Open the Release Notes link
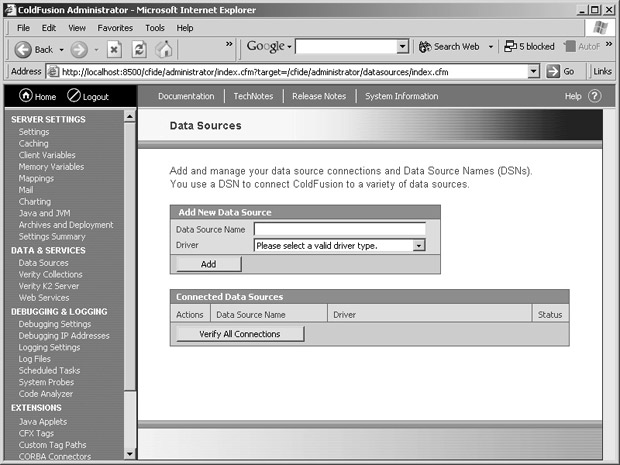This screenshot has width=620, height=465. pos(319,96)
